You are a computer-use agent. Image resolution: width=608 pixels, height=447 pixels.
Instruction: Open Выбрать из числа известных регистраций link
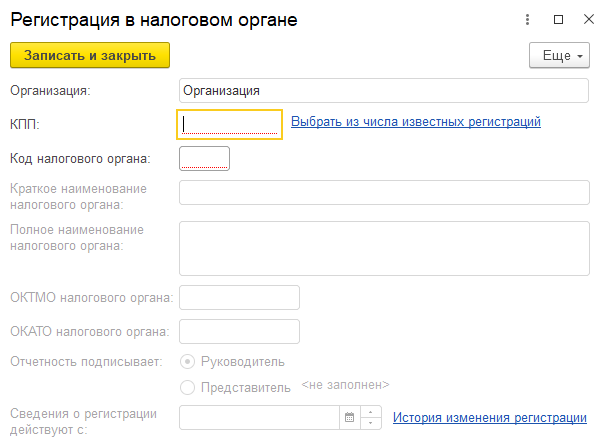point(416,121)
